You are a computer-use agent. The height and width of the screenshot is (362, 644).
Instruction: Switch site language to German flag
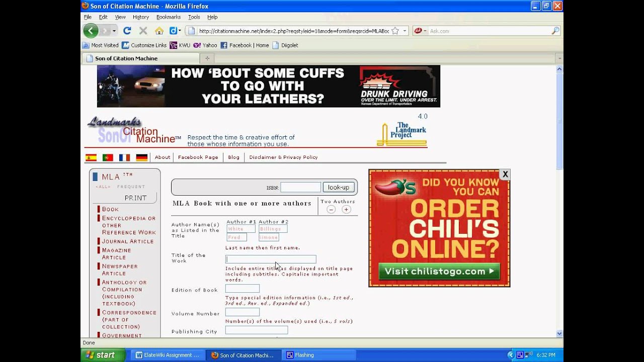click(141, 157)
